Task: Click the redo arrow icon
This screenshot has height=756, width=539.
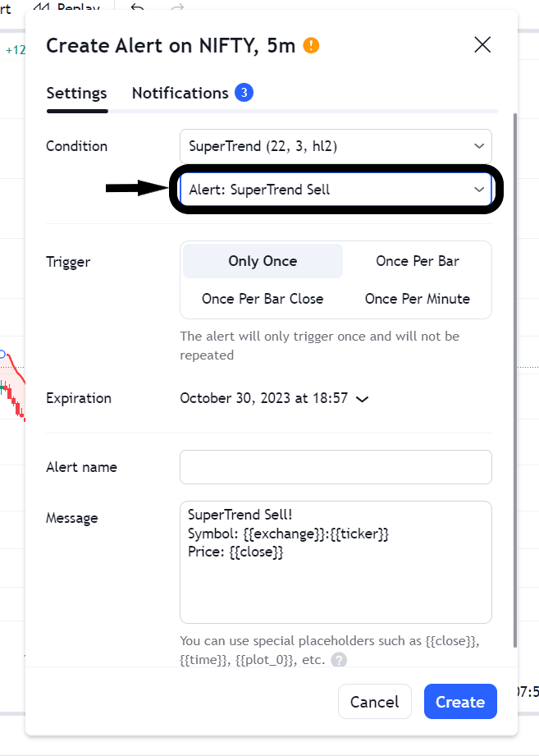Action: point(177,8)
